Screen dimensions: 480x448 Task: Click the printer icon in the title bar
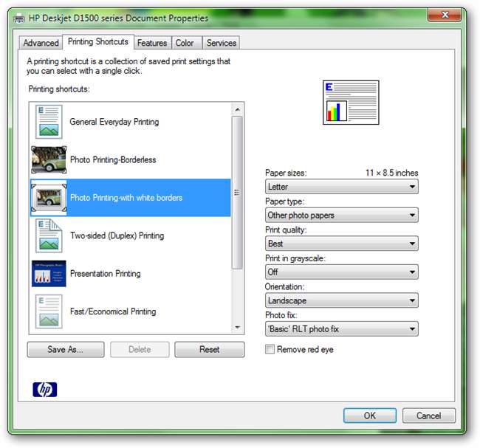19,18
